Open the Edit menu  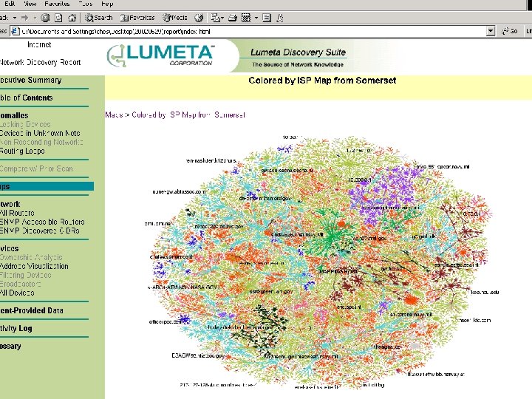point(10,4)
